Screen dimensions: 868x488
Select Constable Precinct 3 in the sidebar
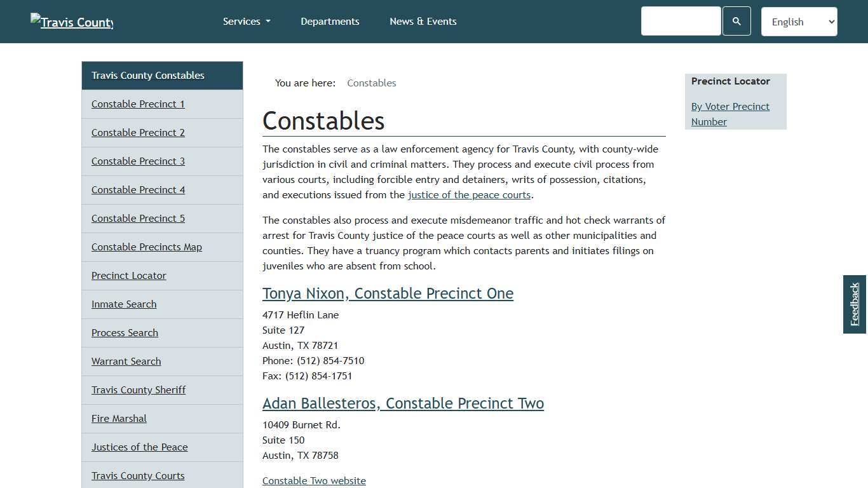click(138, 161)
